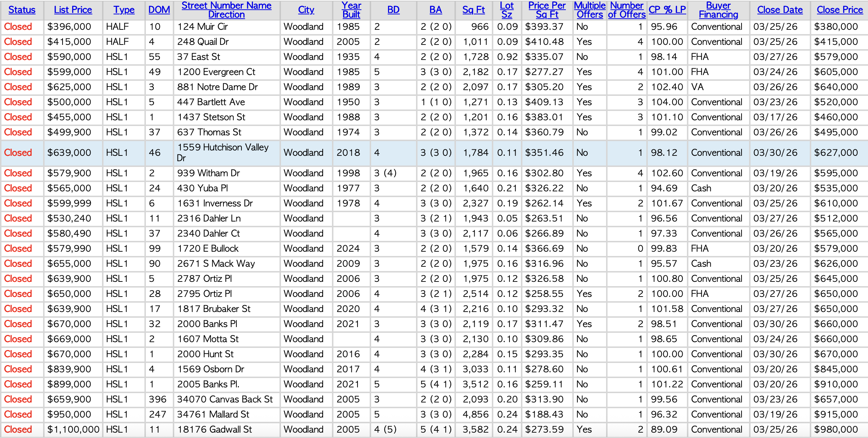This screenshot has width=868, height=438.
Task: Click Street Number Name Direction header
Action: tap(226, 10)
